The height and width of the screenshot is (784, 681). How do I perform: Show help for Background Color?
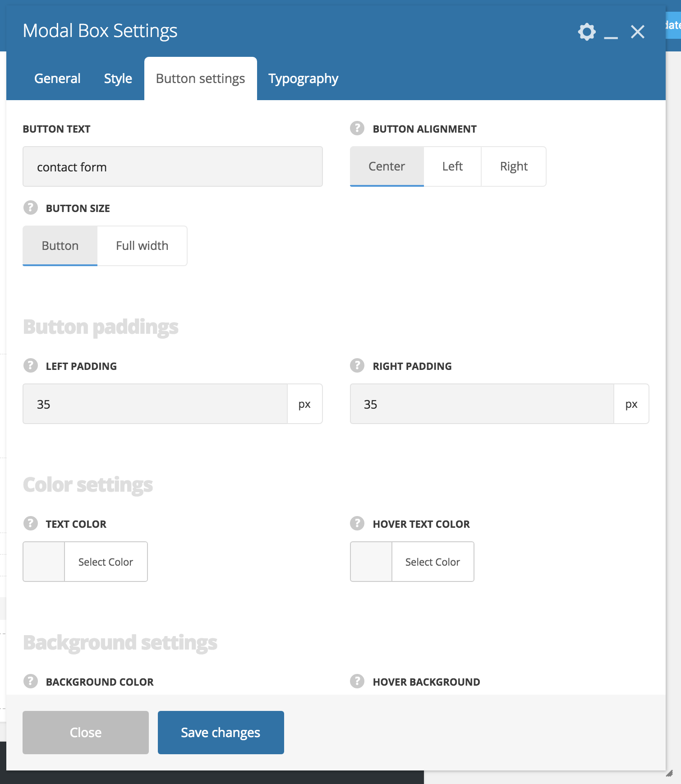[30, 682]
